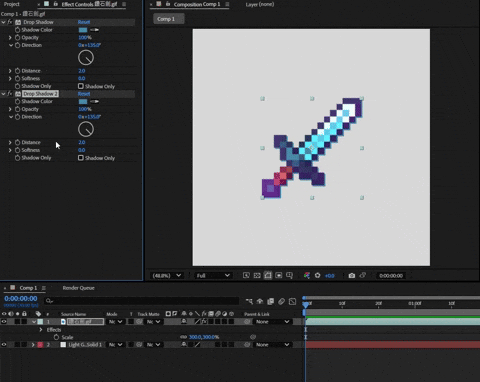This screenshot has height=382, width=480.
Task: Click the Region of Interest icon
Action: click(x=279, y=275)
